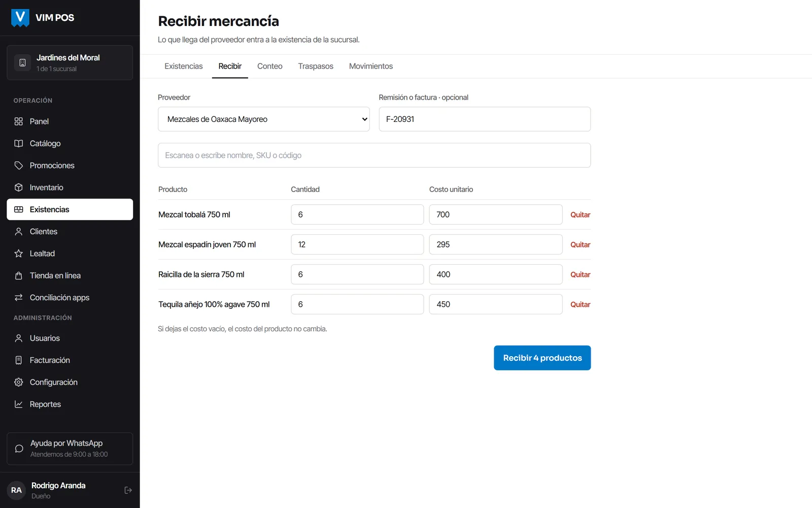812x508 pixels.
Task: Click the Mezcal espadín joven 750 ml name
Action: pos(207,244)
